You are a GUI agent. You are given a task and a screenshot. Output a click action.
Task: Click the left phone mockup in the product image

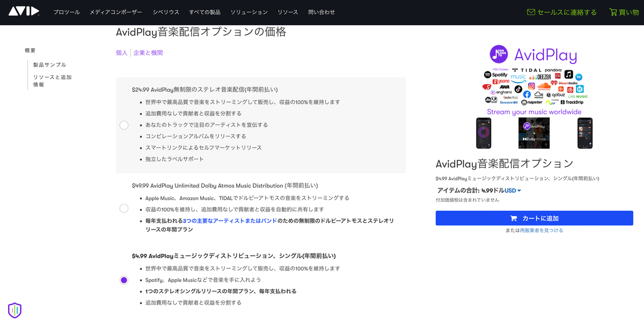click(484, 133)
